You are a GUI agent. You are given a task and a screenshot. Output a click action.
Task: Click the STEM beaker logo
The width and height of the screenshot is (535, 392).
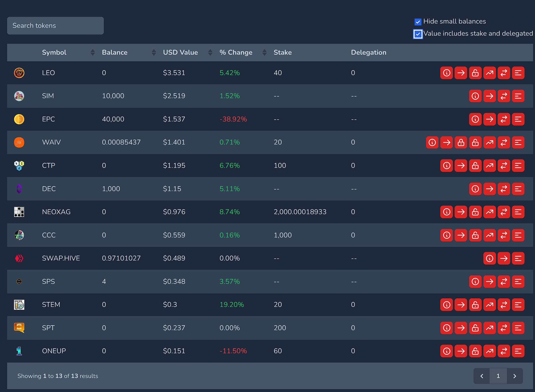pos(19,305)
